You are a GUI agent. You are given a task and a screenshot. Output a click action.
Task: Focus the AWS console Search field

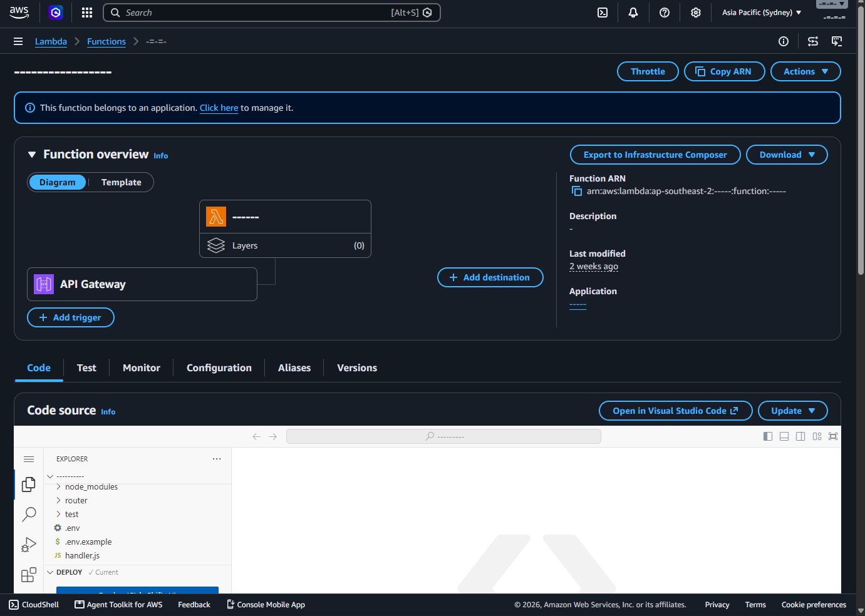pos(272,13)
